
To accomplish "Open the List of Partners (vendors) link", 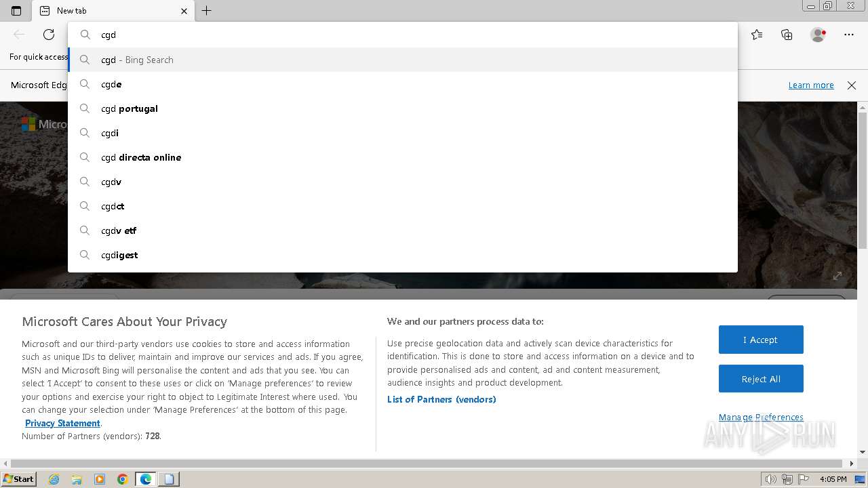I will (x=441, y=399).
